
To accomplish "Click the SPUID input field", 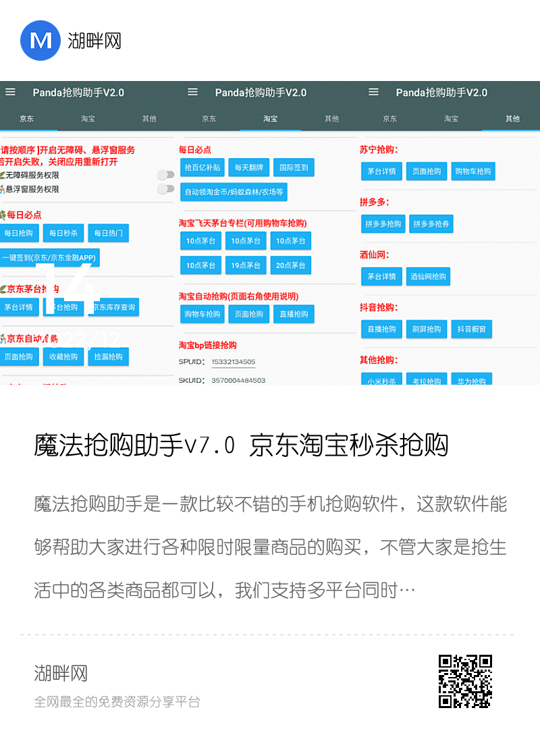I will (x=234, y=362).
